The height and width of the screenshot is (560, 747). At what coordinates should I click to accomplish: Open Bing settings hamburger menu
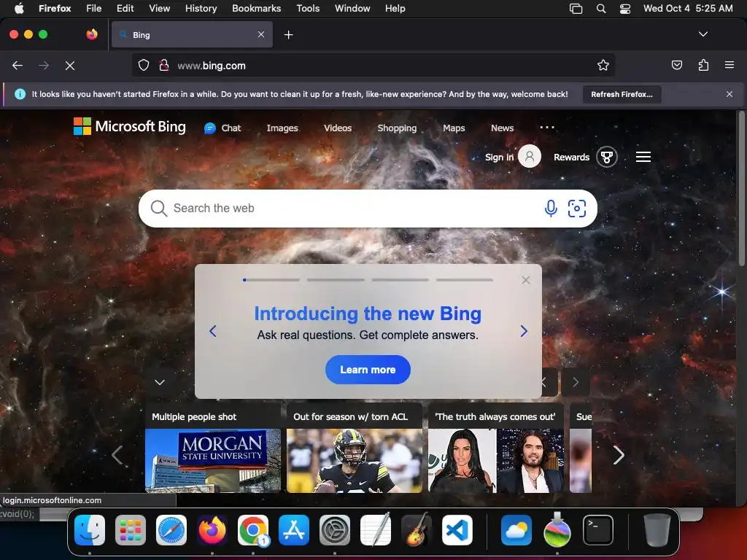(643, 157)
